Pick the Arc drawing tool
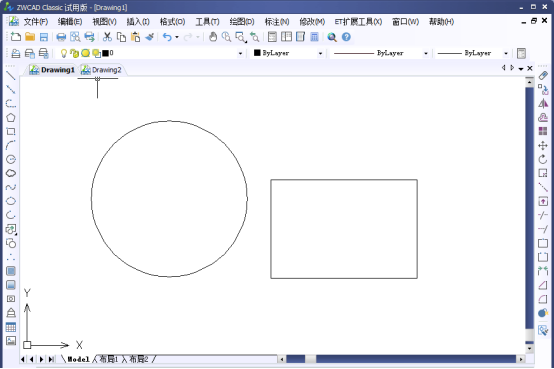 11,145
